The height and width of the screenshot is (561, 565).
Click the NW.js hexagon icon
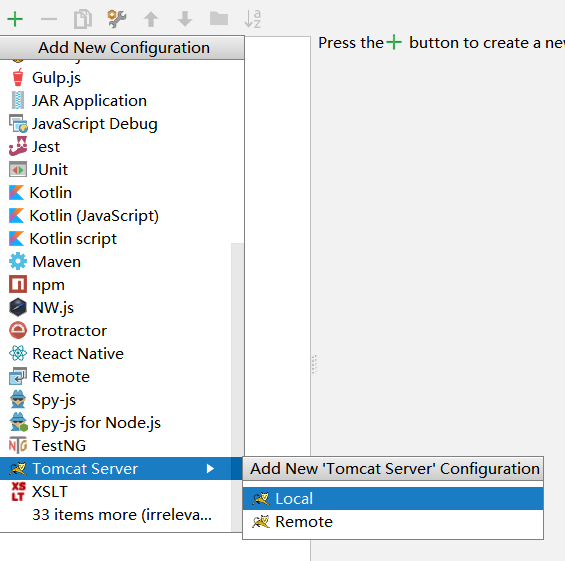point(18,307)
